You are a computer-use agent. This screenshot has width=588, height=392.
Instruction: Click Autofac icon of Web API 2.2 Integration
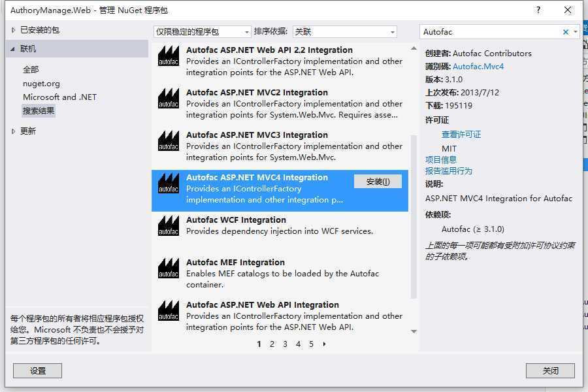169,56
